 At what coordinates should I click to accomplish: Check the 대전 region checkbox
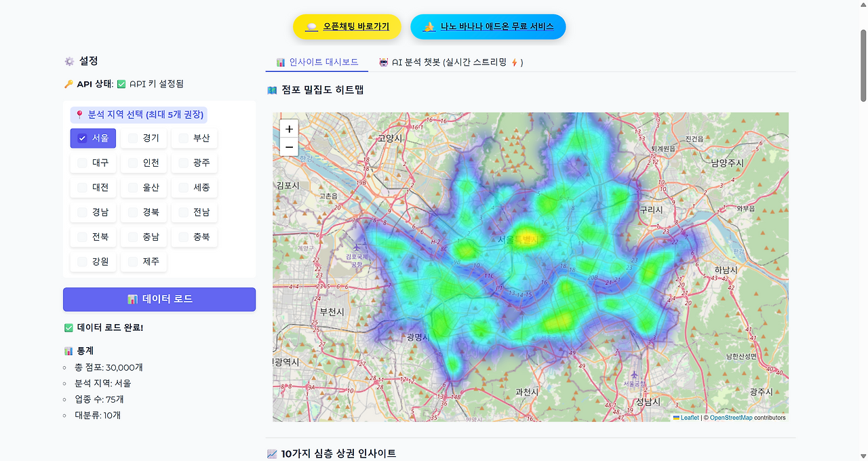(x=82, y=187)
